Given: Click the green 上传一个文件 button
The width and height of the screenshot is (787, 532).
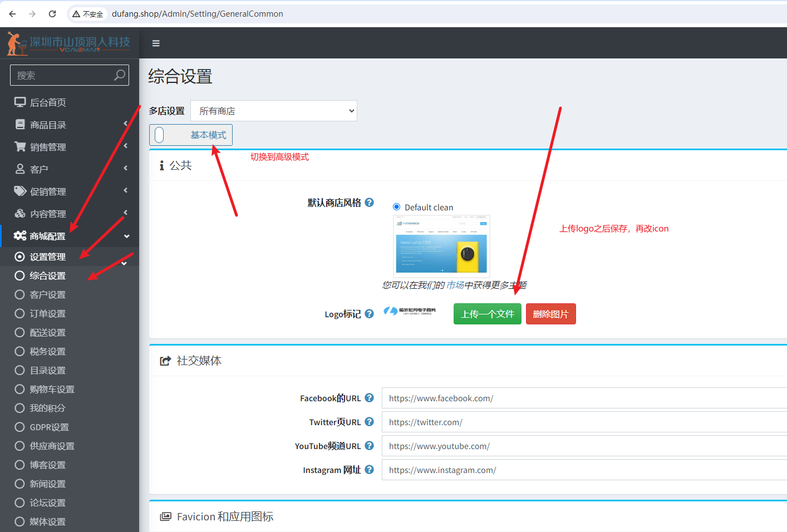Looking at the screenshot, I should click(x=487, y=314).
